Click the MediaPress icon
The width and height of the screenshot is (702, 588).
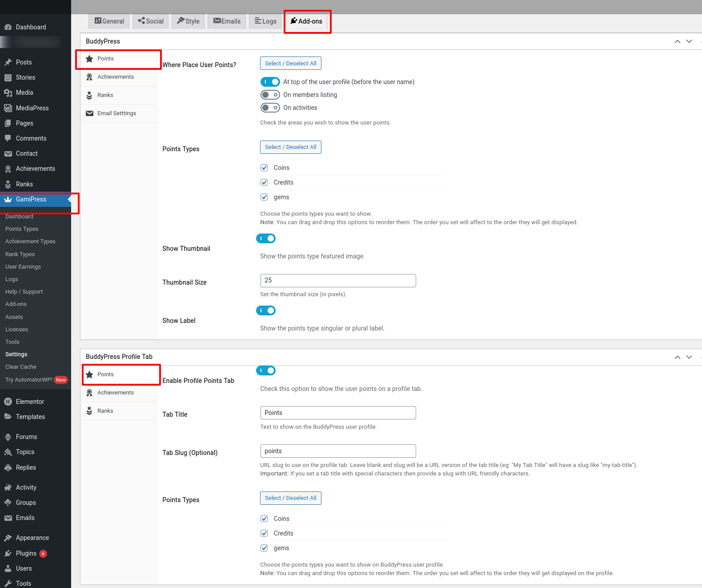click(8, 108)
